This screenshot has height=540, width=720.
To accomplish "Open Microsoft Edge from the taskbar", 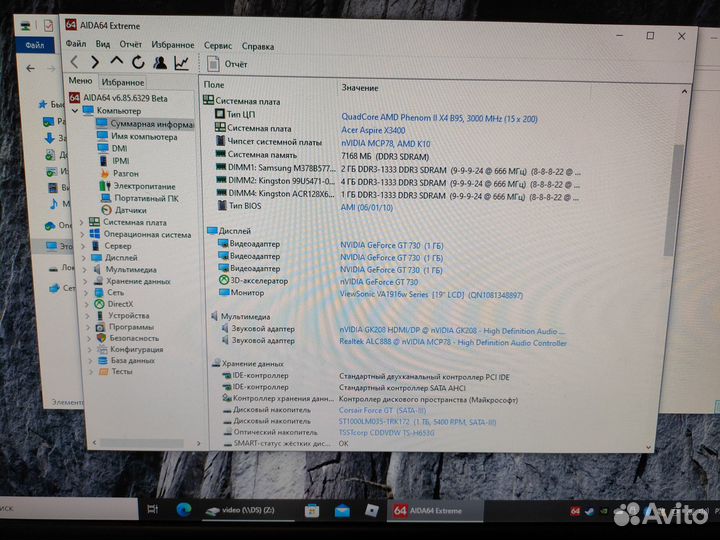I will pos(184,510).
